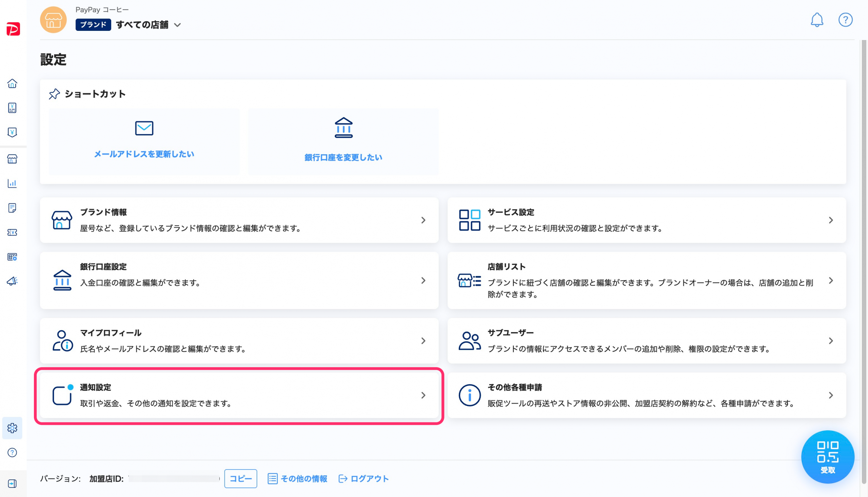Open マイプロフィール via its chevron arrow
Viewport: 868px width, 497px height.
click(x=423, y=341)
